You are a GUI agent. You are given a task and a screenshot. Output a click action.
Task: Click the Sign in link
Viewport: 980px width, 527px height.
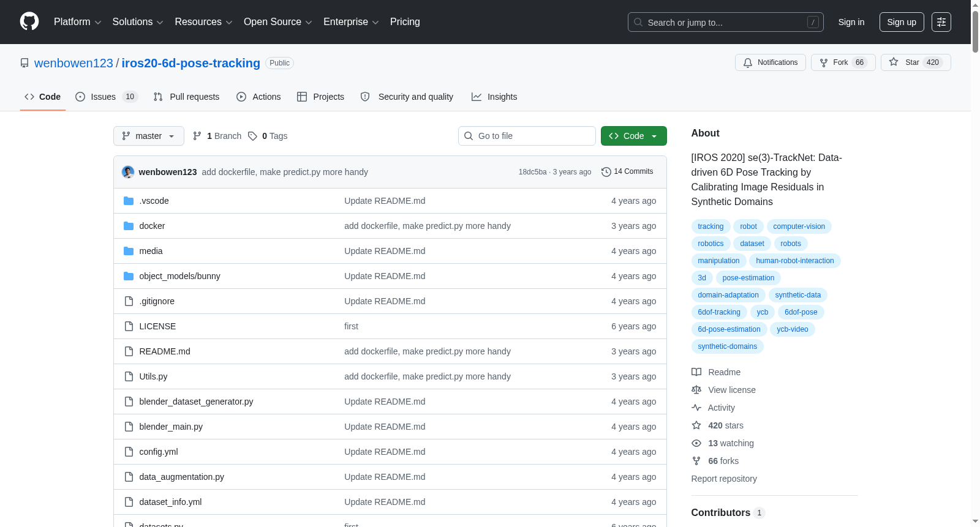(x=851, y=22)
